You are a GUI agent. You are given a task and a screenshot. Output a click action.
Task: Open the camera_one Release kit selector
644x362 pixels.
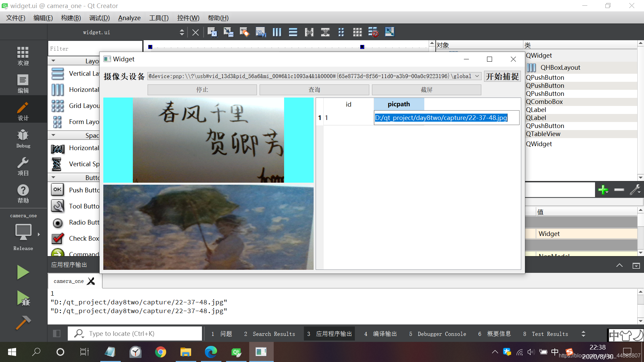point(23,233)
